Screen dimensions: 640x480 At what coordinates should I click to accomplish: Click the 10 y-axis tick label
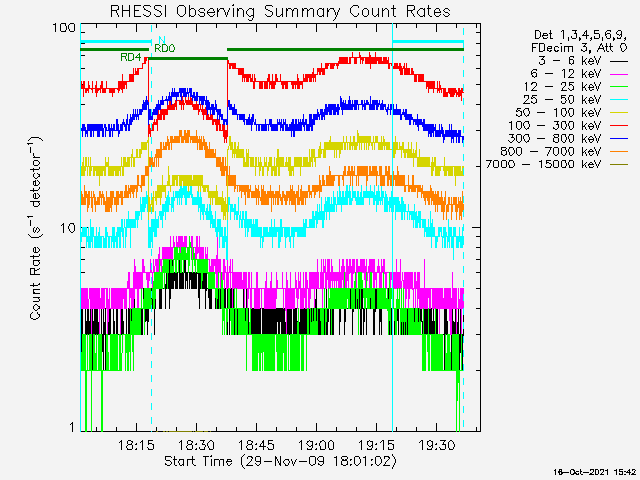(68, 227)
